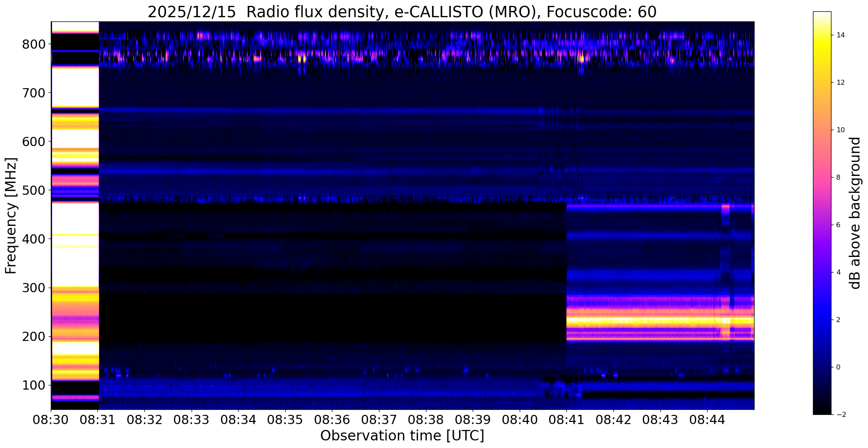Click the 08:31 time tick label
The image size is (868, 448).
[98, 419]
